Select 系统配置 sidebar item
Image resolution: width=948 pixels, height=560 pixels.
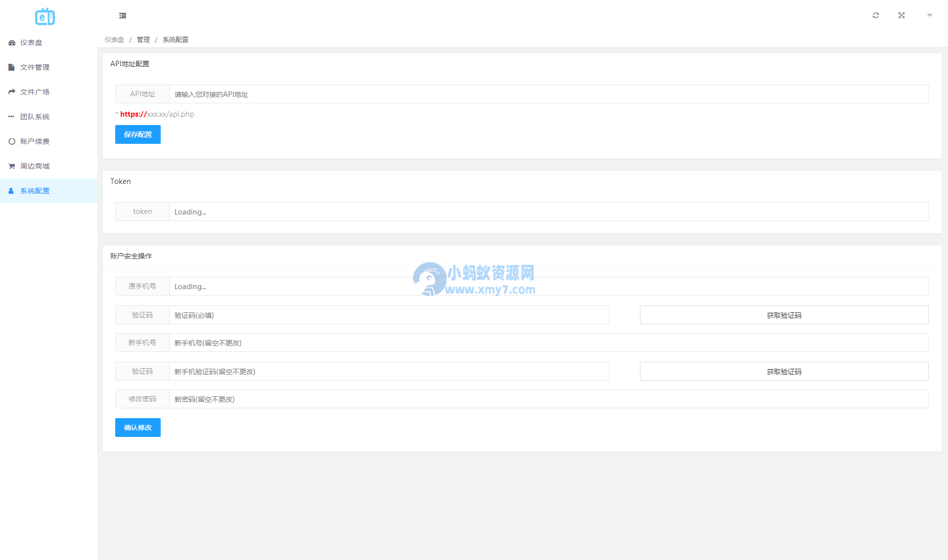tap(48, 191)
